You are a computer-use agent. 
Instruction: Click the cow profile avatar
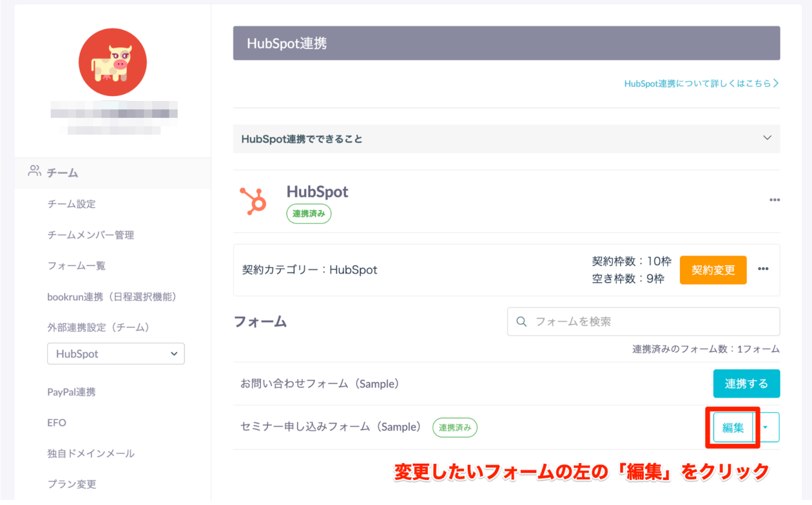[x=113, y=62]
